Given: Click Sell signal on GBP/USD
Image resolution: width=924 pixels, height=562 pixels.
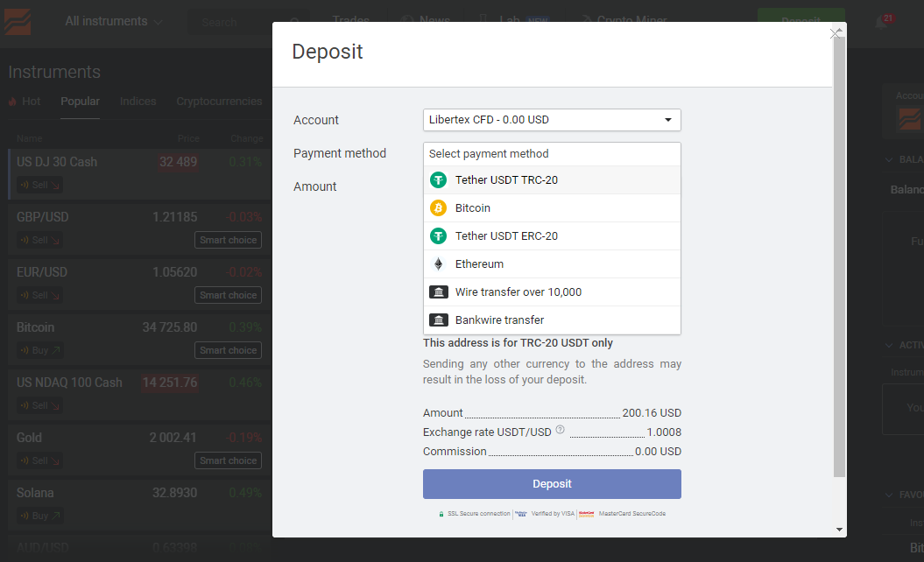Looking at the screenshot, I should [x=40, y=241].
